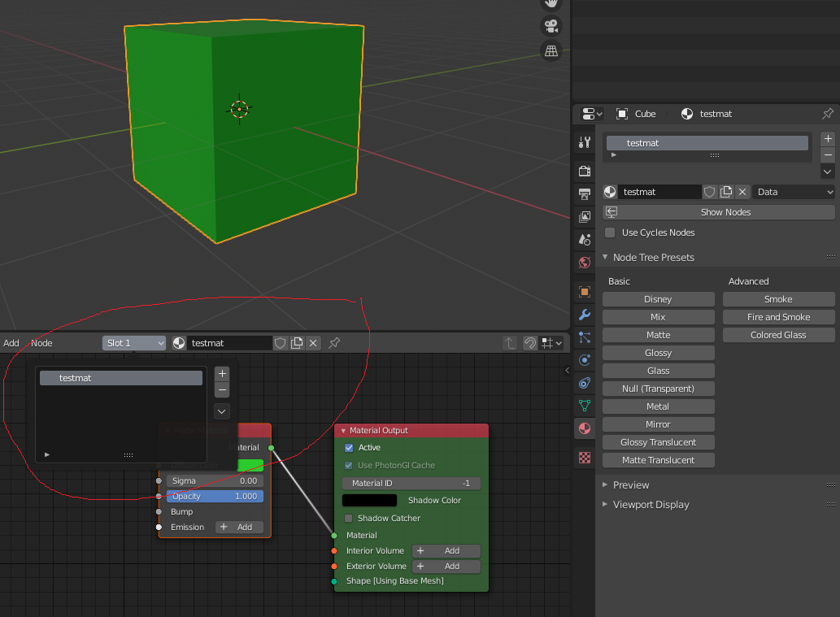Enable the Use Cycles Nodes checkbox
Screen dimensions: 840x617
pyautogui.click(x=610, y=232)
